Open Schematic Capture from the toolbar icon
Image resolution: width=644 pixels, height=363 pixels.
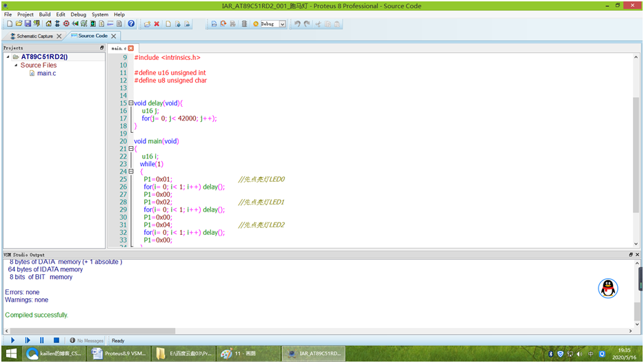click(x=57, y=24)
